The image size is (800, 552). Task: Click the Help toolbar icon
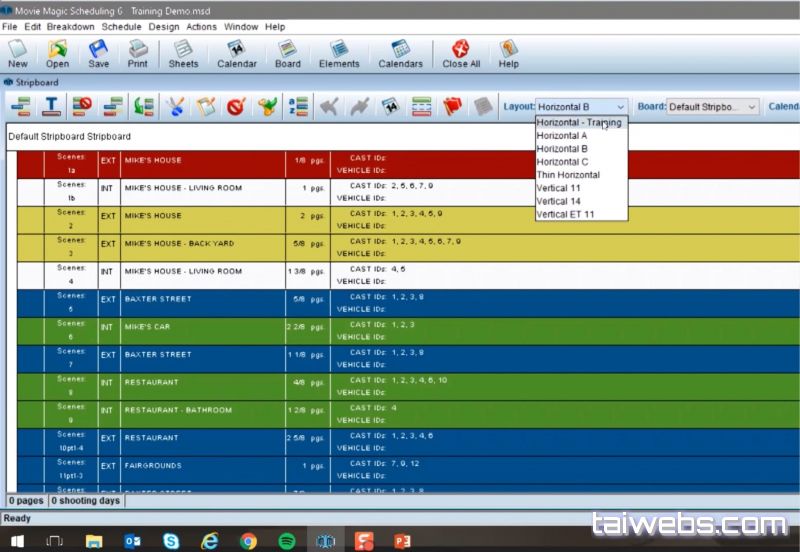pyautogui.click(x=508, y=54)
